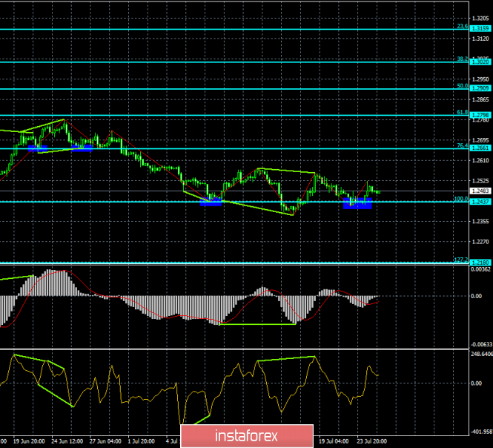
Task: Click the current price 1.2483 label
Action: coord(480,191)
